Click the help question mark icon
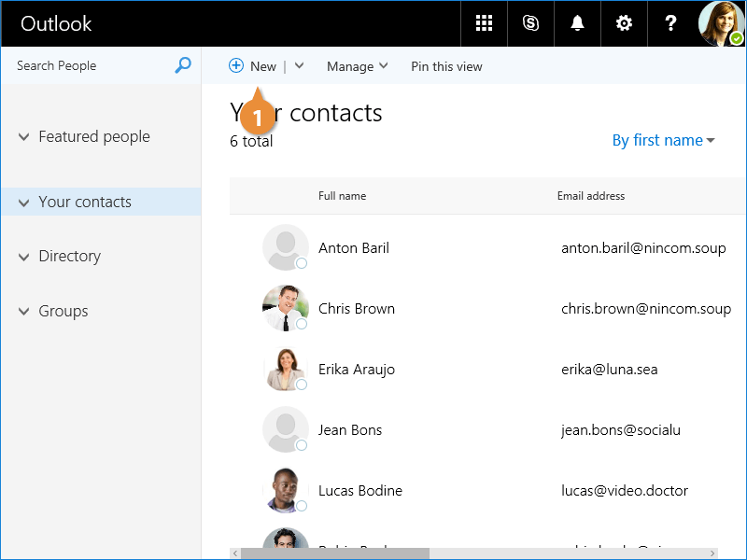Image resolution: width=747 pixels, height=560 pixels. pos(670,23)
